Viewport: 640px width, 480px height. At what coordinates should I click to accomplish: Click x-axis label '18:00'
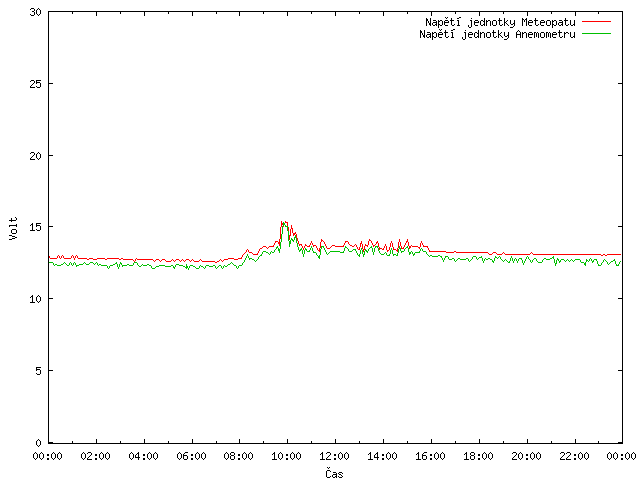(x=478, y=456)
